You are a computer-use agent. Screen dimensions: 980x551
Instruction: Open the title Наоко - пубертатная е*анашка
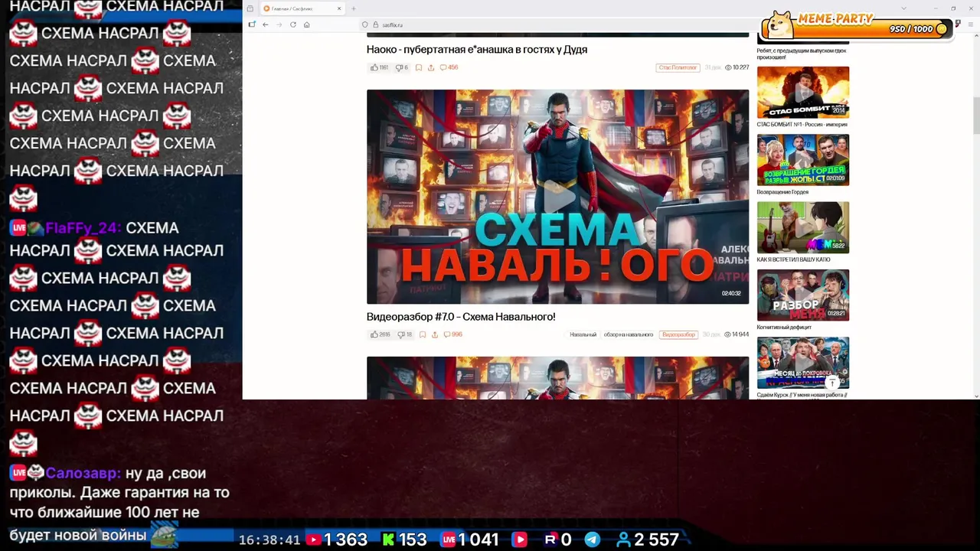coord(477,50)
